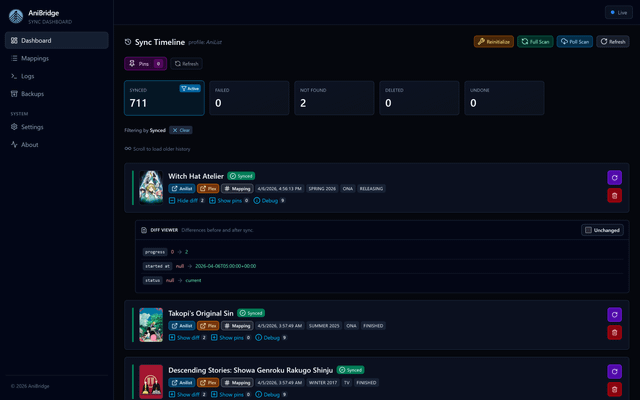Filter timeline by Not Found card
Screen dimensions: 640x400
333,99
